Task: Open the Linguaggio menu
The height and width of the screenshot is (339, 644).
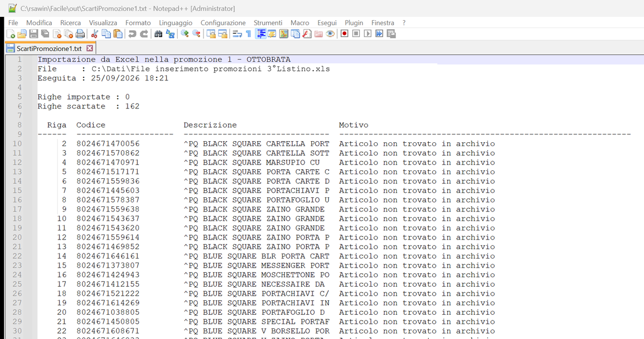Action: [x=176, y=23]
